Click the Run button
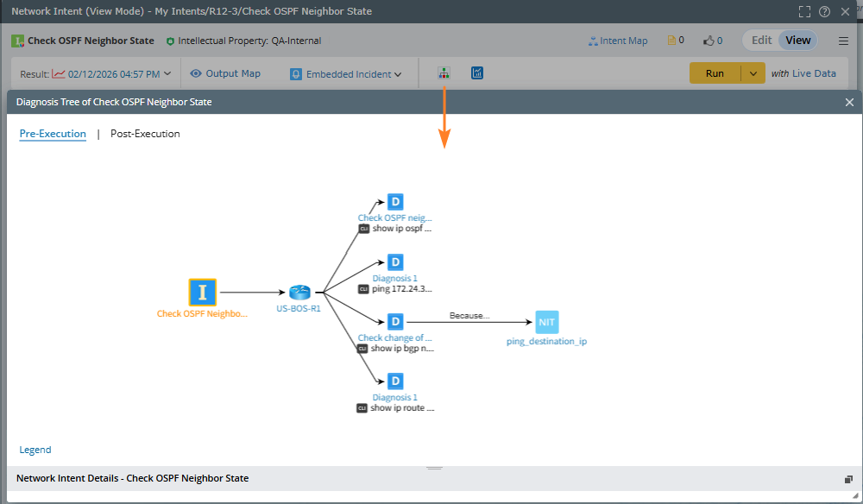The image size is (863, 504). pyautogui.click(x=715, y=73)
